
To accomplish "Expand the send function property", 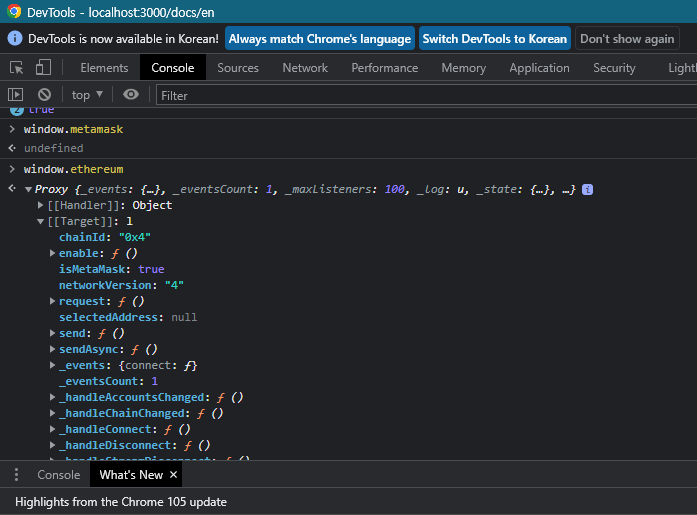I will [x=52, y=333].
